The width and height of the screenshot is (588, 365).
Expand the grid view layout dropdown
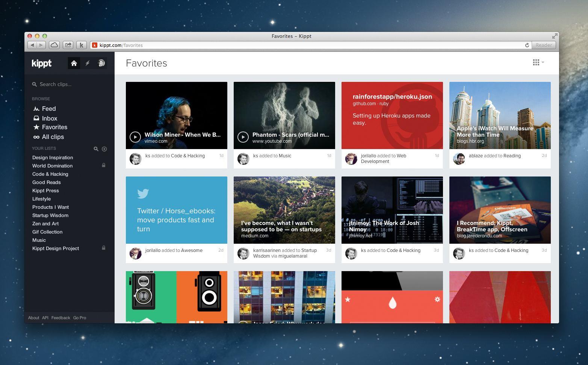(x=538, y=62)
